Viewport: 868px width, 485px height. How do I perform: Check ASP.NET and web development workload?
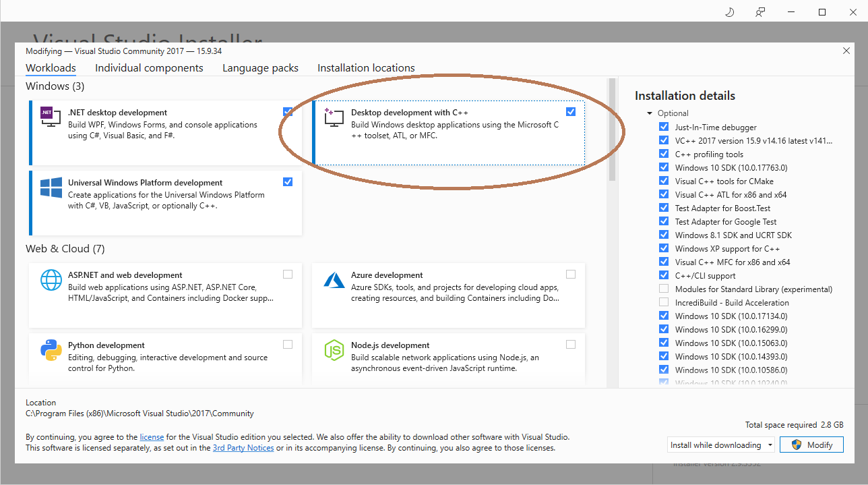coord(288,274)
